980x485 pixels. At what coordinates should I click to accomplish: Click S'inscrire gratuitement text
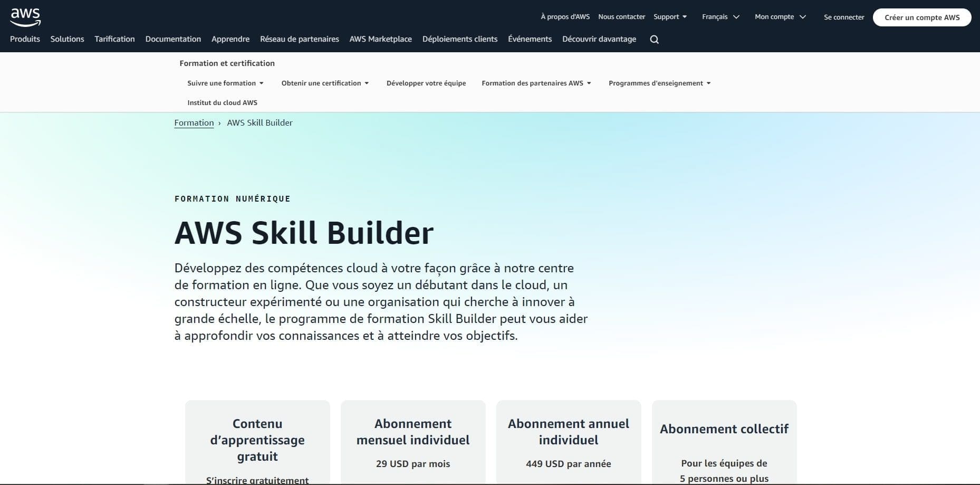(x=257, y=480)
